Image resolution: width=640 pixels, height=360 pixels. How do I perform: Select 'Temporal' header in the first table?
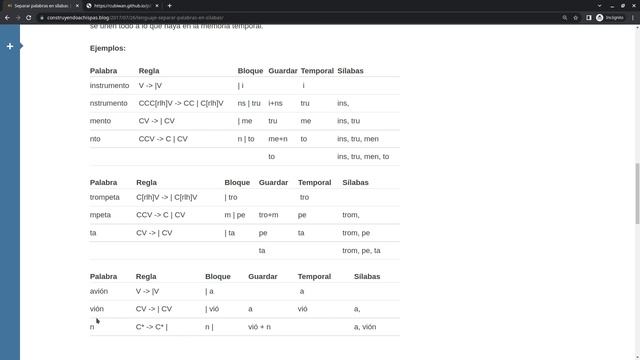coord(317,71)
